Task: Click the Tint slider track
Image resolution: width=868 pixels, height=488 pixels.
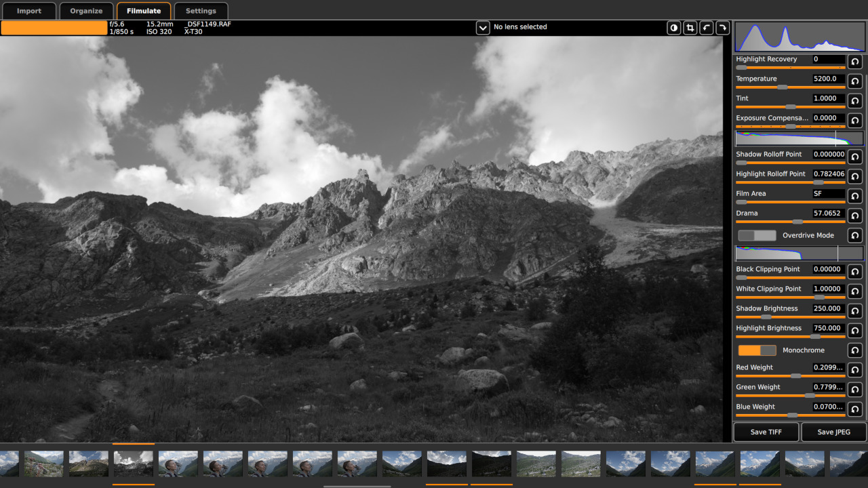Action: click(791, 107)
